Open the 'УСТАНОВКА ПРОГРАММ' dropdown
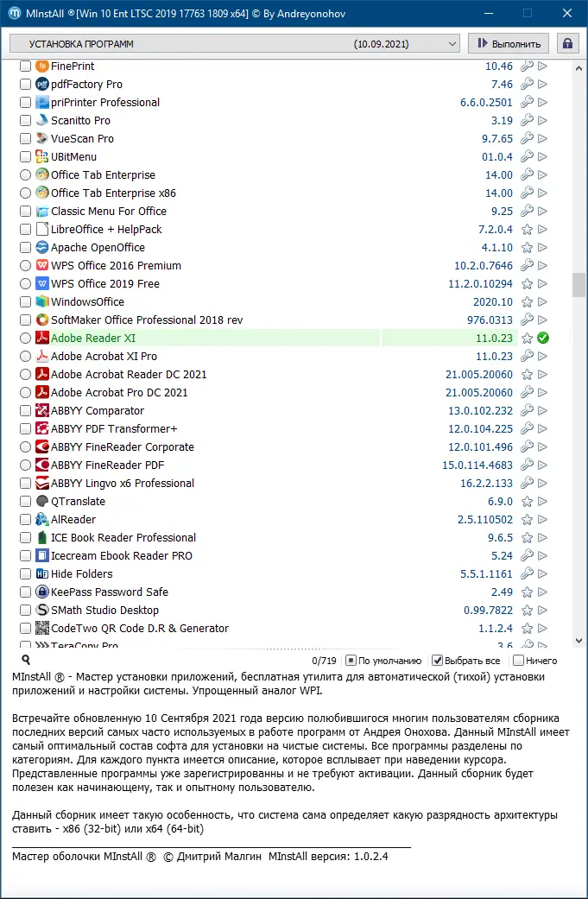 pyautogui.click(x=235, y=43)
